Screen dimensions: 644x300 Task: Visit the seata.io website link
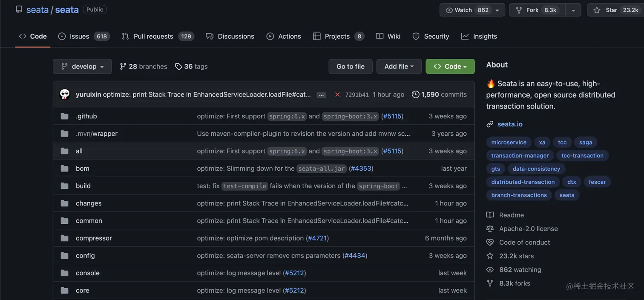[x=510, y=124]
